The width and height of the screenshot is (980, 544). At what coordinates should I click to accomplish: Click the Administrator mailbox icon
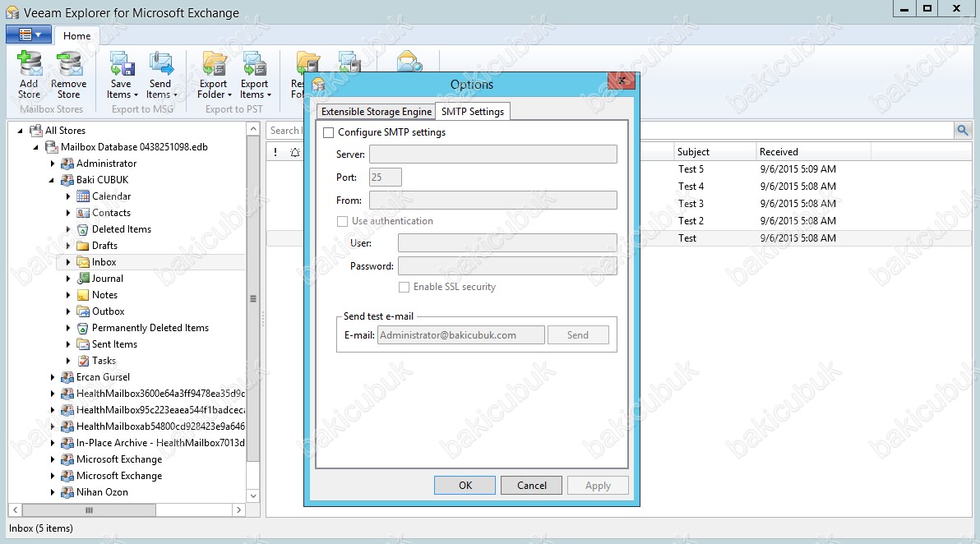click(67, 164)
